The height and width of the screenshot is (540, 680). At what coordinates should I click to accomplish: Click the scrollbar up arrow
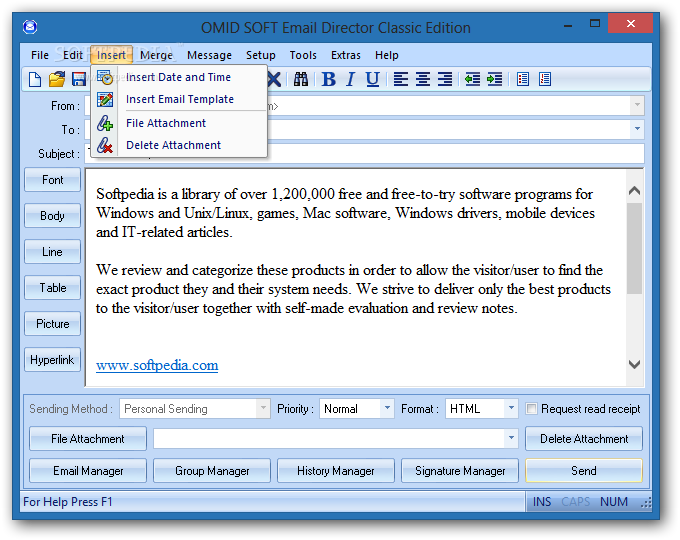634,190
